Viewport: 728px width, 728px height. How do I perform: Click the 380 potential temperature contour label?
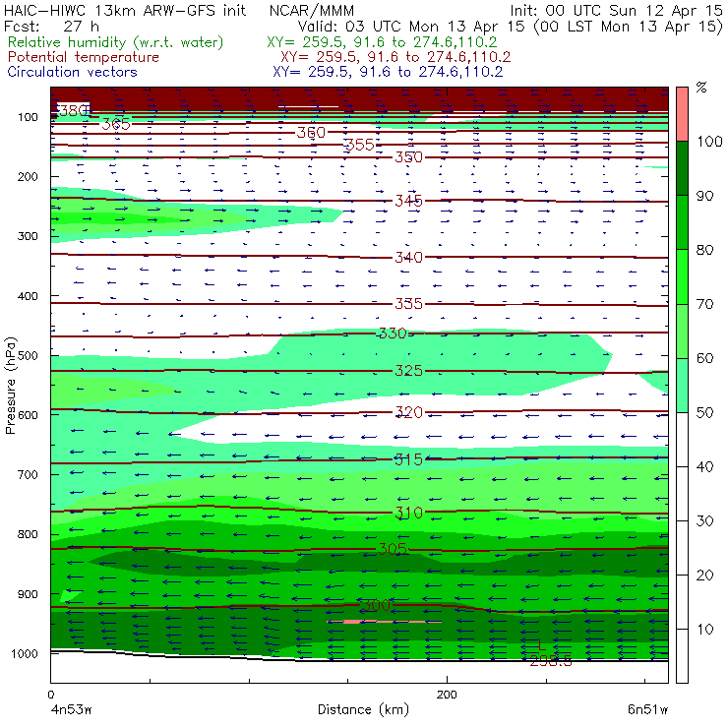pyautogui.click(x=74, y=110)
